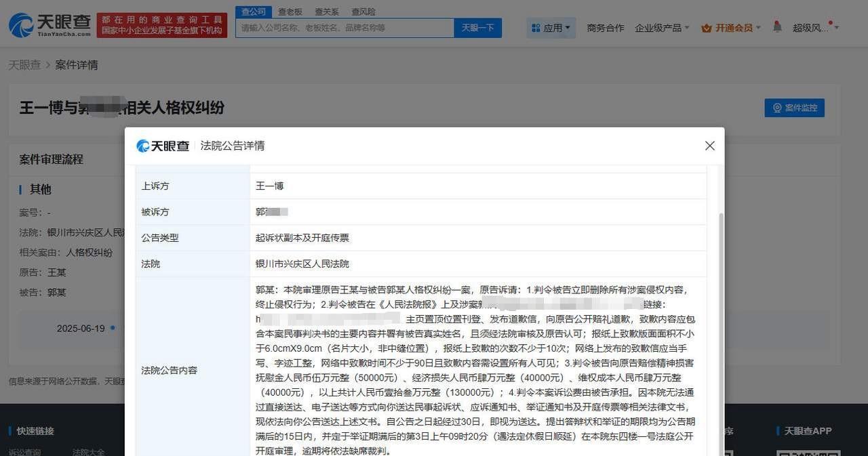Click the 案件详情 breadcrumb text
Viewport: 868px width, 456px height.
click(x=77, y=65)
